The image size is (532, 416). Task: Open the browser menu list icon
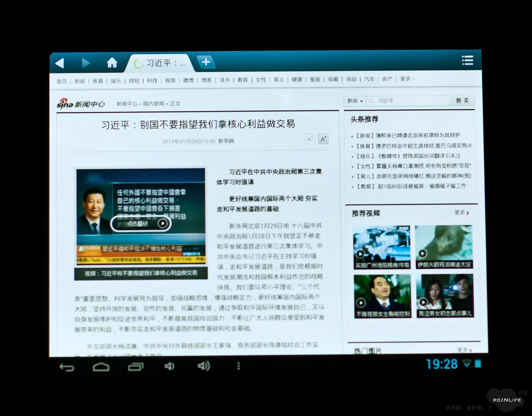pos(467,60)
